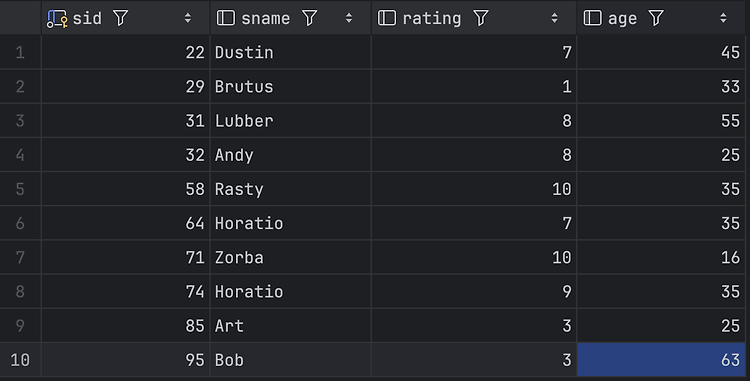Viewport: 750px width, 381px height.
Task: Select Brutus's rating cell showing 1
Action: [474, 87]
